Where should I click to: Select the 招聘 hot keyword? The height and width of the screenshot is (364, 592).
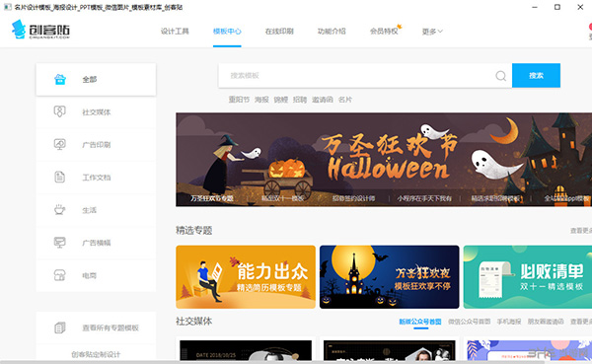[x=300, y=100]
